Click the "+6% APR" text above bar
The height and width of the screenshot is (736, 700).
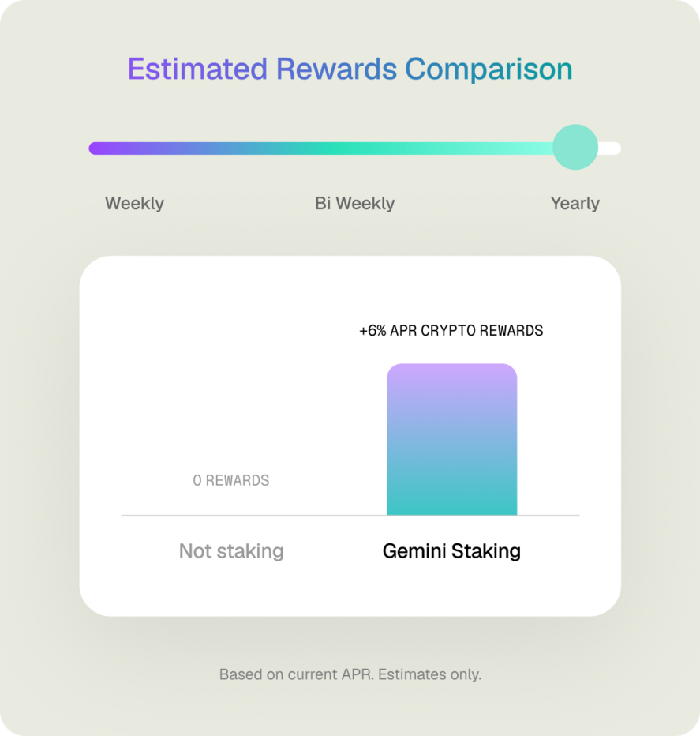click(387, 331)
